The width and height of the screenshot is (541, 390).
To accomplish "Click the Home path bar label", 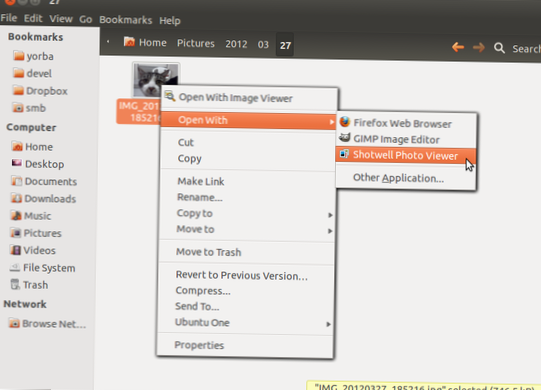I will pyautogui.click(x=153, y=42).
